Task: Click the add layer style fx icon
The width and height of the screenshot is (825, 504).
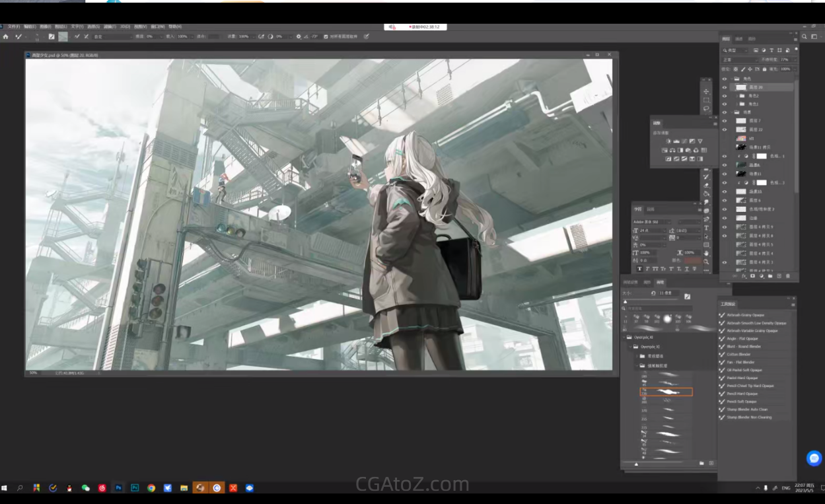Action: pos(744,276)
